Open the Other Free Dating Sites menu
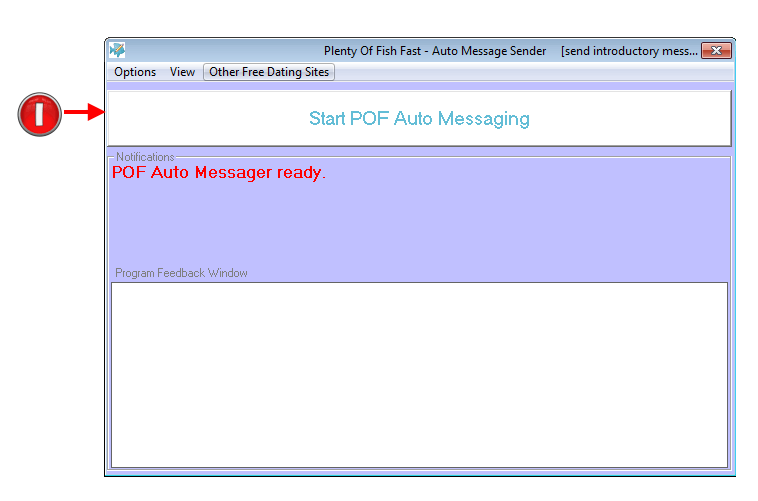Screen dimensions: 758x501 (269, 72)
